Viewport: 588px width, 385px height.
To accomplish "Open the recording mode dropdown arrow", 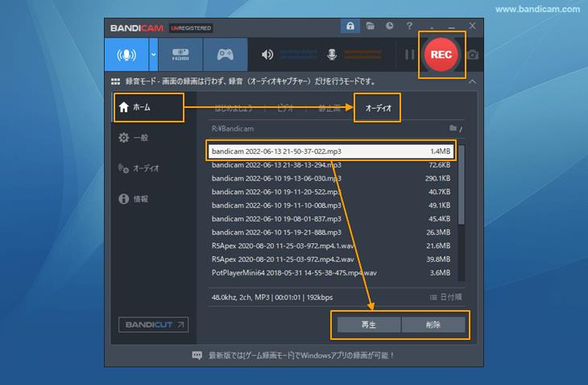I will [x=153, y=55].
